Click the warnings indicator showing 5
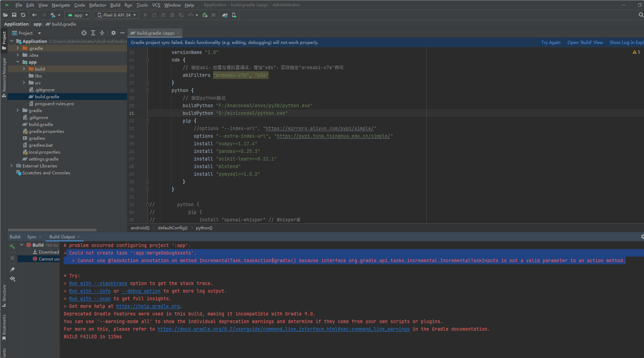This screenshot has width=644, height=358. (636, 52)
